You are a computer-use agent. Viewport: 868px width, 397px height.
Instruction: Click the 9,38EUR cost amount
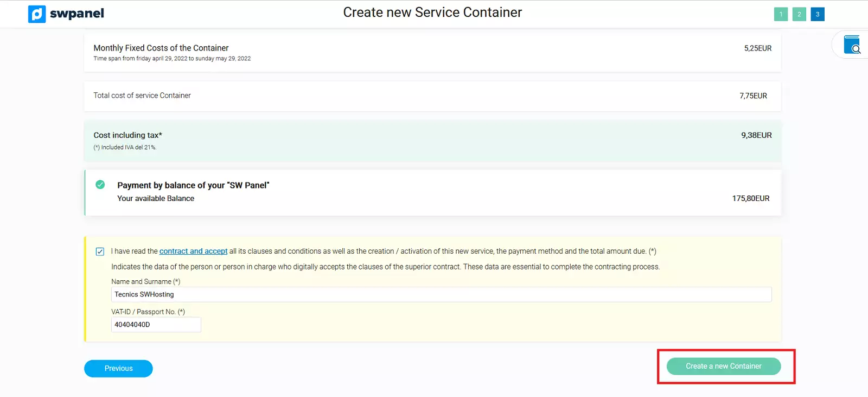click(756, 135)
